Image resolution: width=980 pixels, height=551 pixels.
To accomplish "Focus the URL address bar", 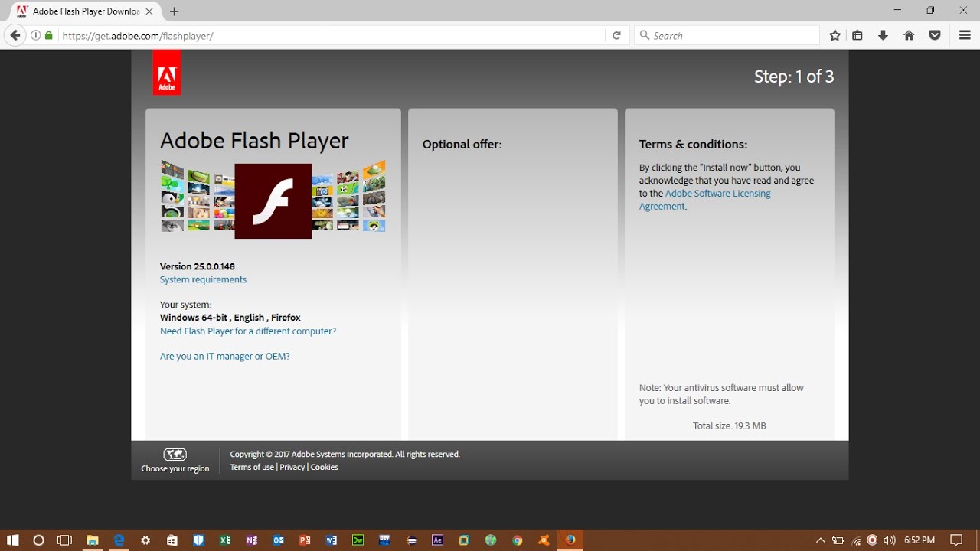I will click(x=331, y=35).
